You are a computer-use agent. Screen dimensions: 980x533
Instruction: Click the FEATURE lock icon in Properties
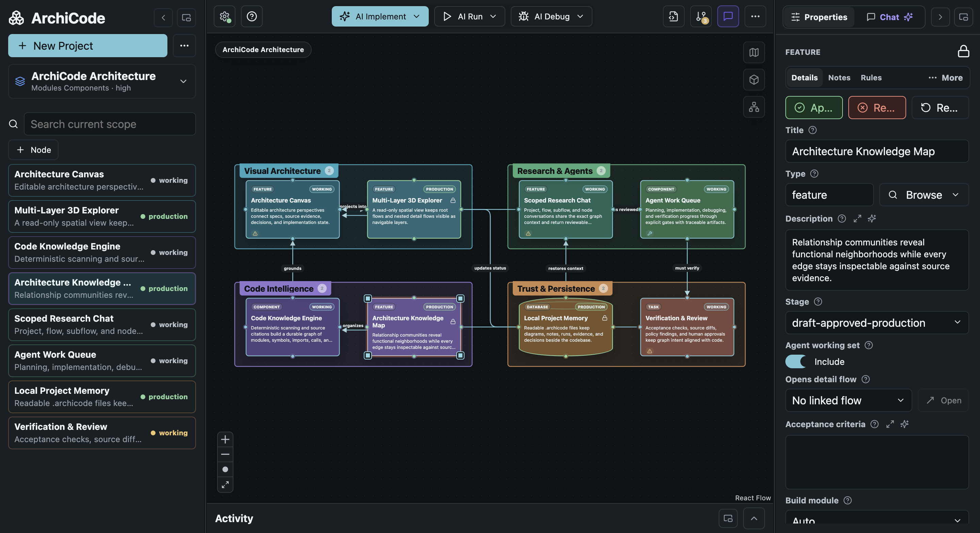(x=963, y=51)
